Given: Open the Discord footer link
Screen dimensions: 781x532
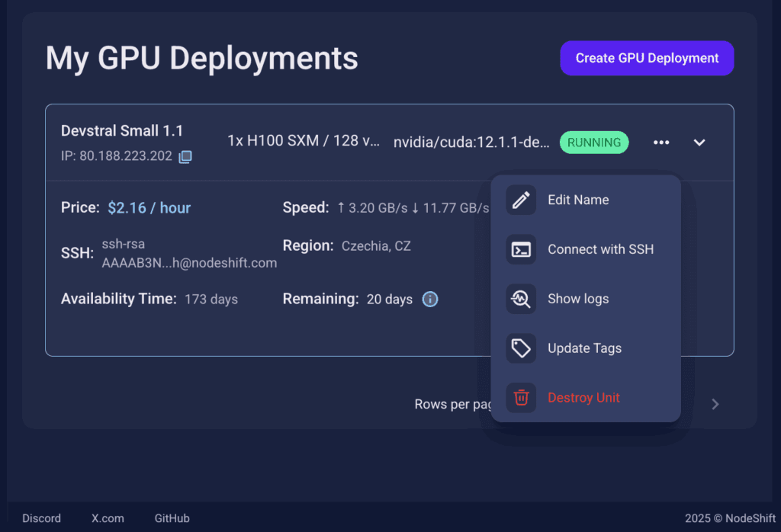Looking at the screenshot, I should 41,518.
